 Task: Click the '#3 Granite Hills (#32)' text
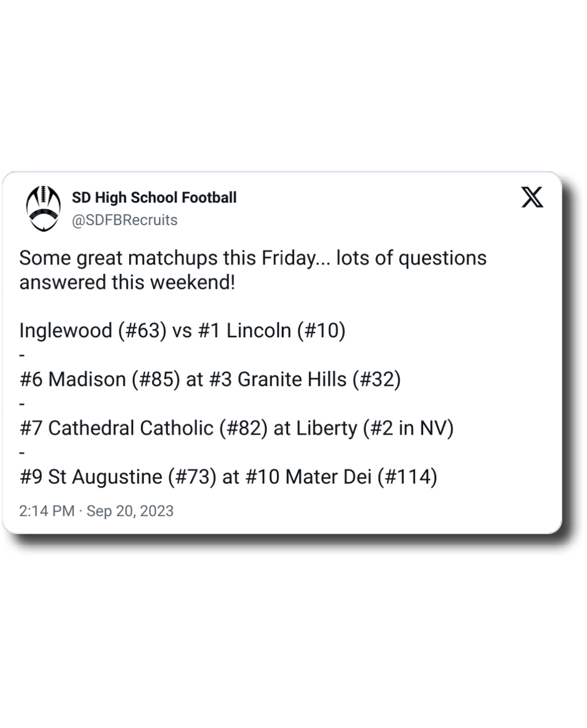(305, 379)
